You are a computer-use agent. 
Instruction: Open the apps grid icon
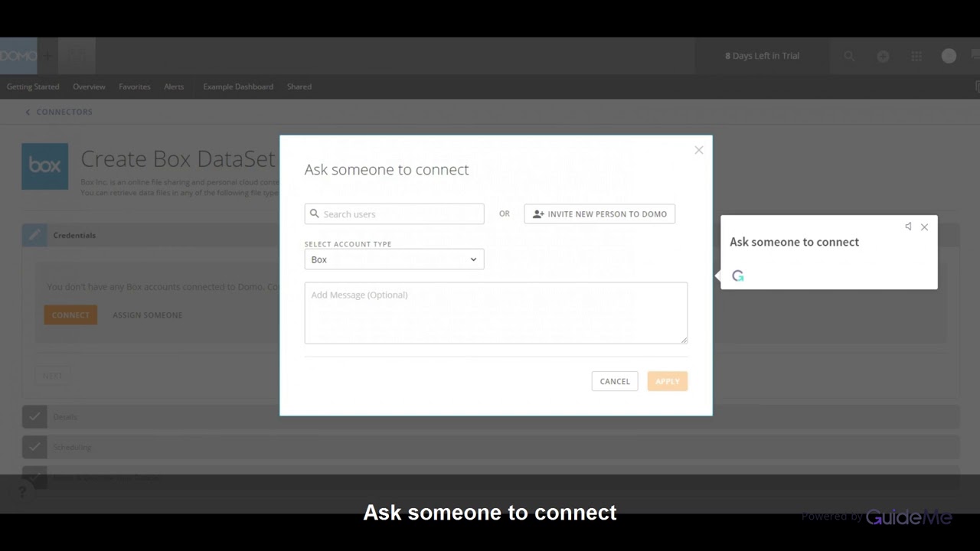click(916, 56)
